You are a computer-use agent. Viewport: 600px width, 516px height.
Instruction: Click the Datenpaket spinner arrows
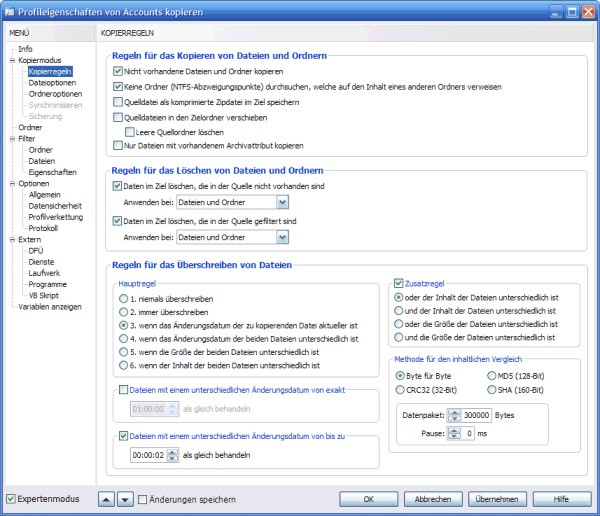click(x=454, y=415)
